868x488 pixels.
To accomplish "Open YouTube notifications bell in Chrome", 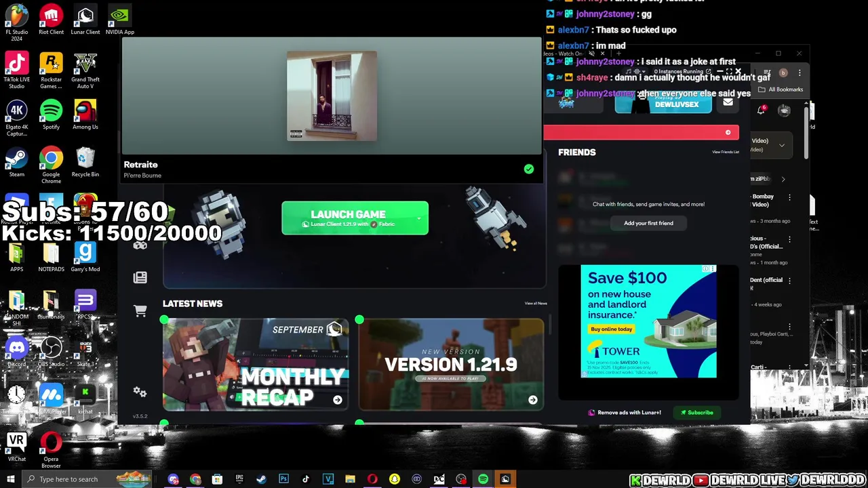I will tap(761, 110).
